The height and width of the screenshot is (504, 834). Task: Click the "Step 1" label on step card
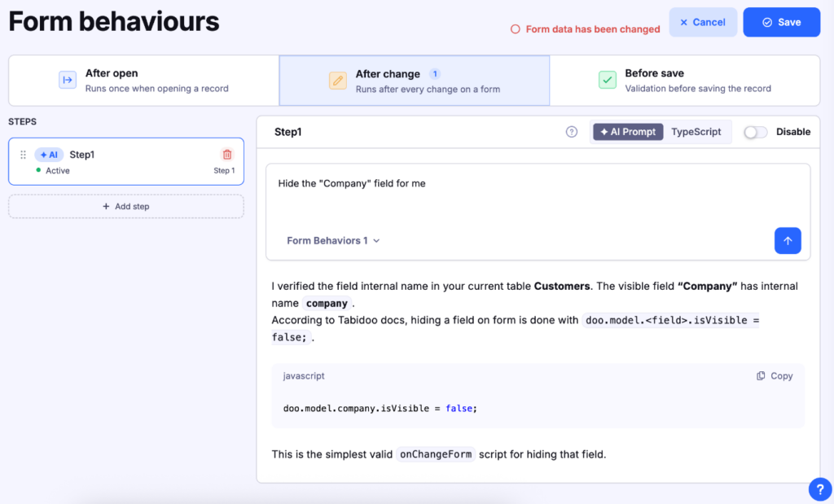(x=224, y=171)
